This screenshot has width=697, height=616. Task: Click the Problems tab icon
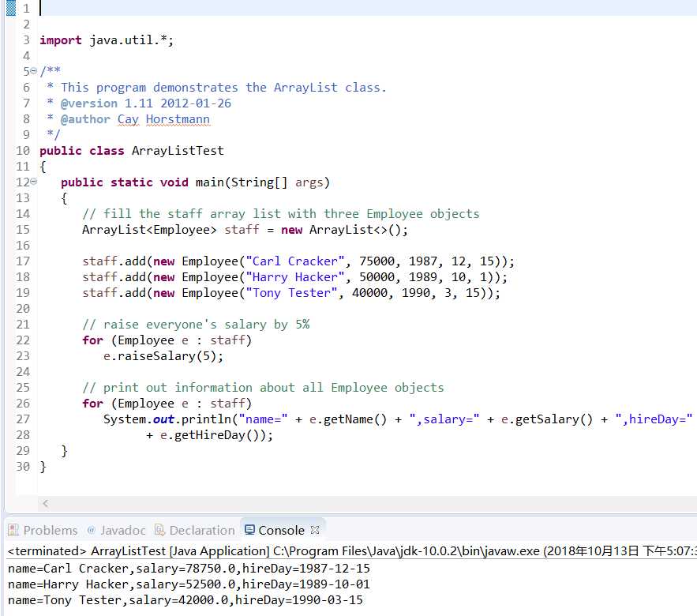[13, 530]
